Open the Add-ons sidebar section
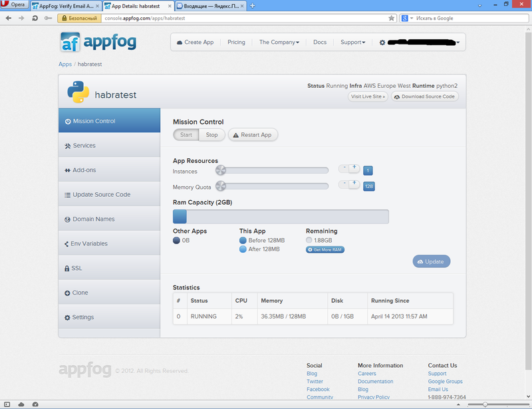The width and height of the screenshot is (532, 409). (x=109, y=170)
